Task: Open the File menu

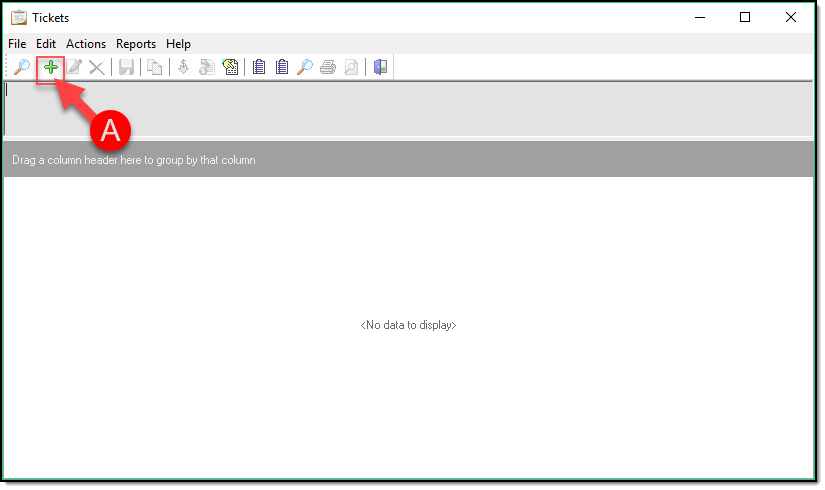Action: (x=17, y=44)
